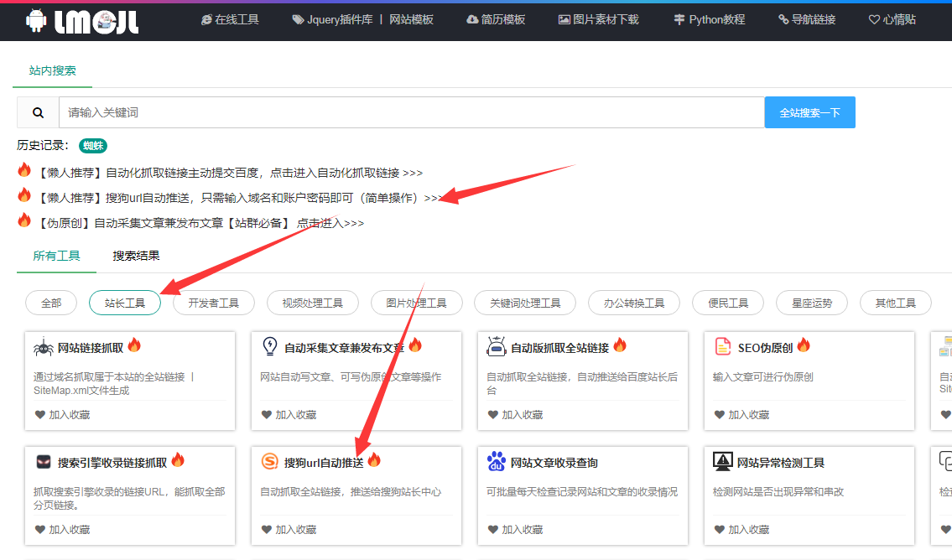The height and width of the screenshot is (560, 952).
Task: Select the 星座运势 category filter
Action: click(x=812, y=303)
